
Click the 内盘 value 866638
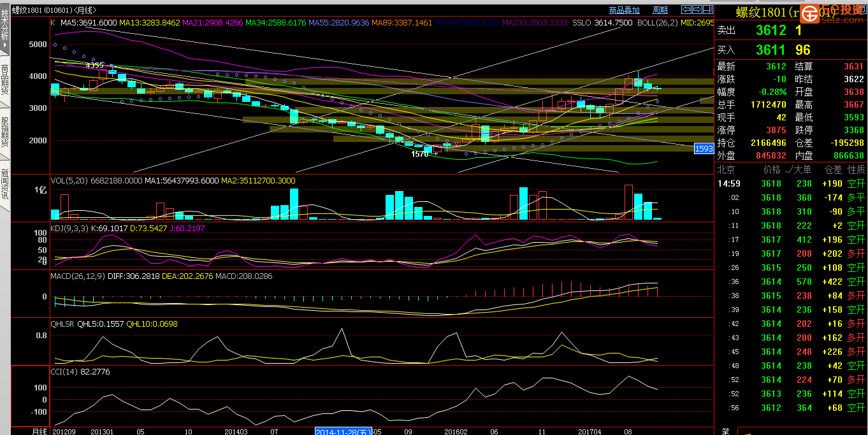click(848, 155)
